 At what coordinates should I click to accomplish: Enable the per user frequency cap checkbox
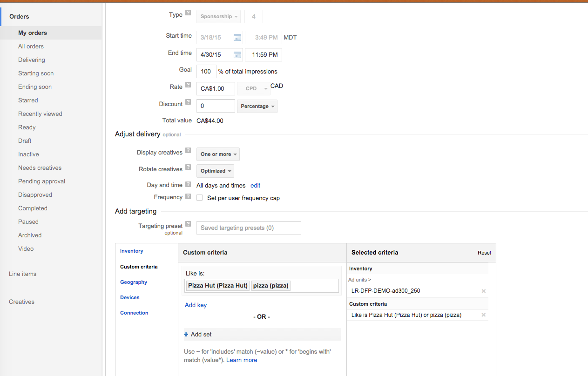tap(199, 198)
